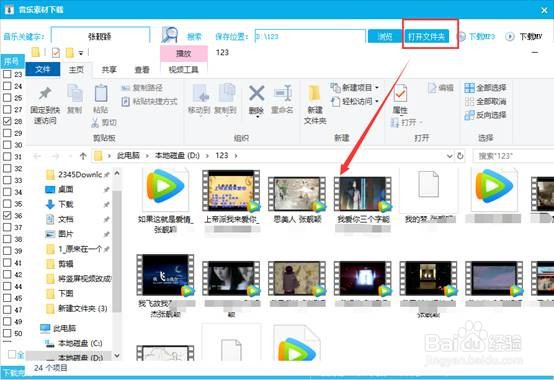Toggle checkbox for row 50
Viewport: 554px width, 380px height.
click(x=7, y=333)
